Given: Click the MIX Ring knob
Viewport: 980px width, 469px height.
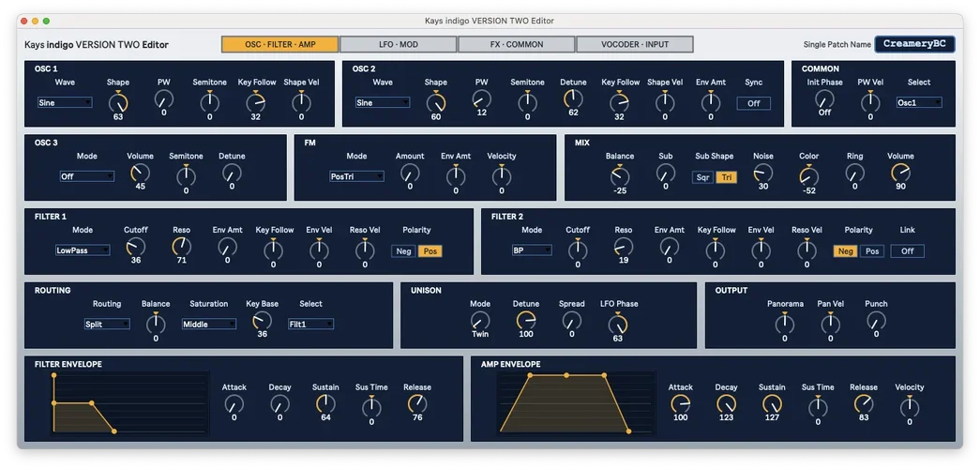Looking at the screenshot, I should (854, 173).
